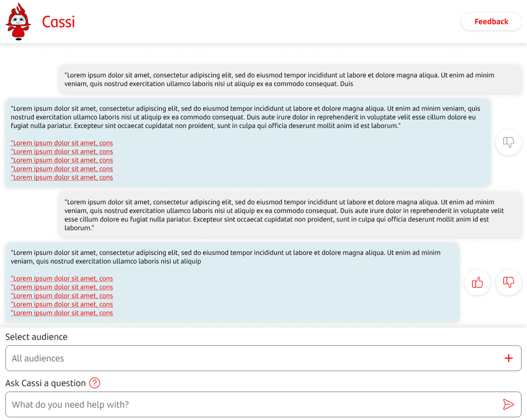Open third link in first Cassi response
Image resolution: width=527 pixels, height=420 pixels.
(x=62, y=160)
